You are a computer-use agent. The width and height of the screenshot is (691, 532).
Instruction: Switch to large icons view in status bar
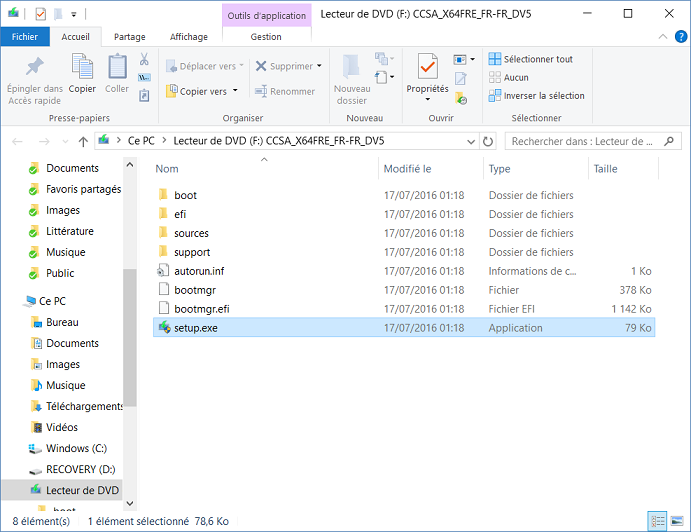(x=676, y=521)
